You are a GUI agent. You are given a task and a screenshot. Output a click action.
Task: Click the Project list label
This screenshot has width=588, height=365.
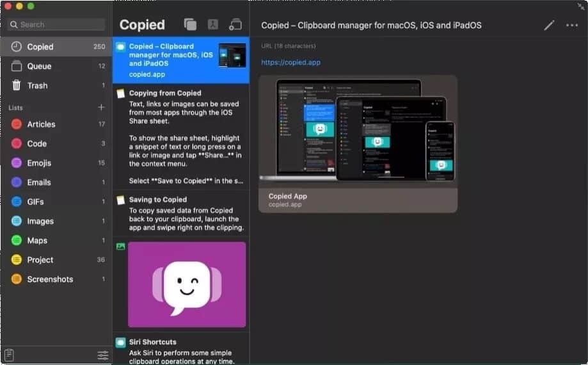click(40, 260)
